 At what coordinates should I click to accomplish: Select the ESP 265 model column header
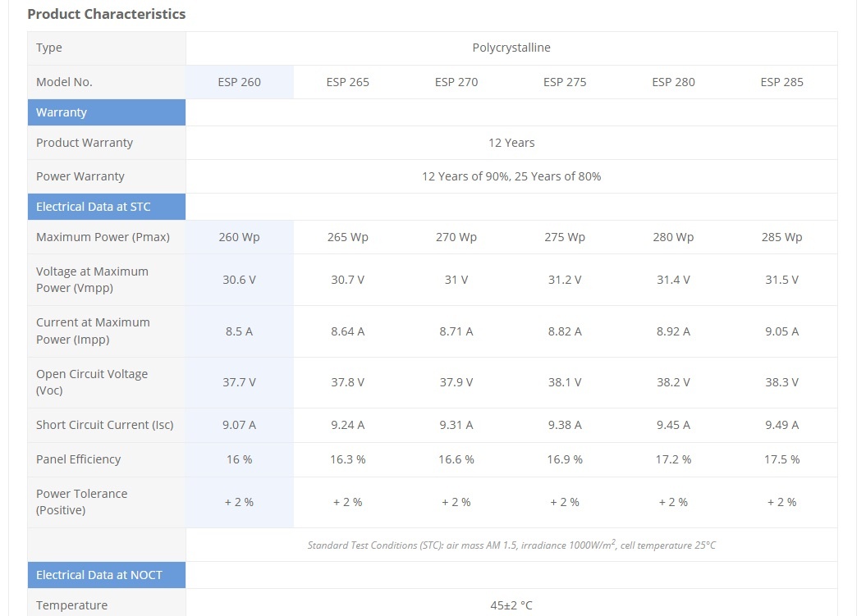[347, 82]
